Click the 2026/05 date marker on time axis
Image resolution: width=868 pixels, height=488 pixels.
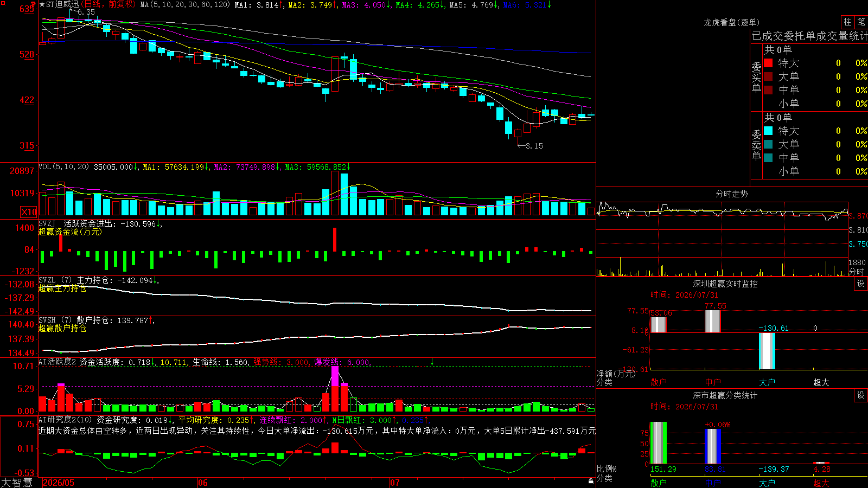pos(59,483)
